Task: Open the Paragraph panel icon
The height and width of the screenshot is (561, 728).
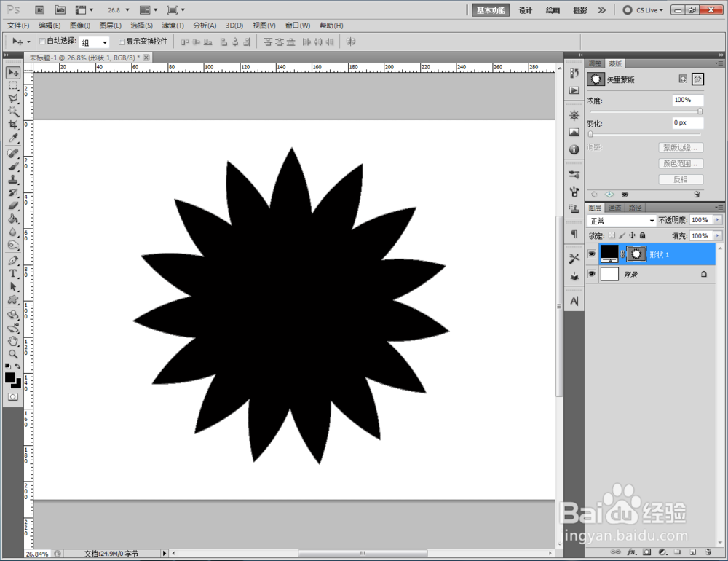Action: tap(574, 234)
